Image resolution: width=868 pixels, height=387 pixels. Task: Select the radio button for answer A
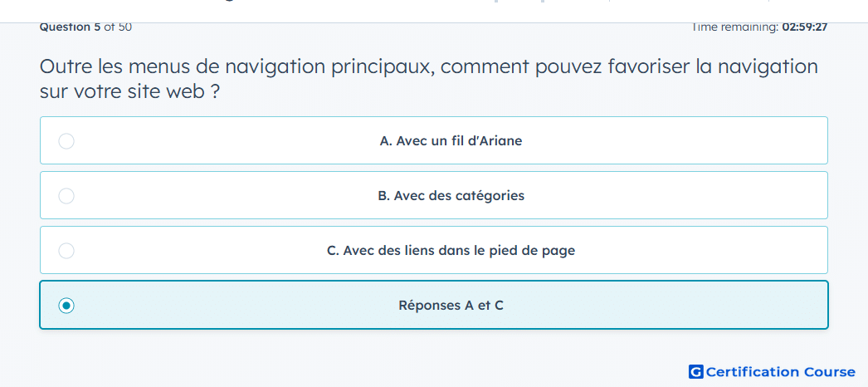(66, 141)
